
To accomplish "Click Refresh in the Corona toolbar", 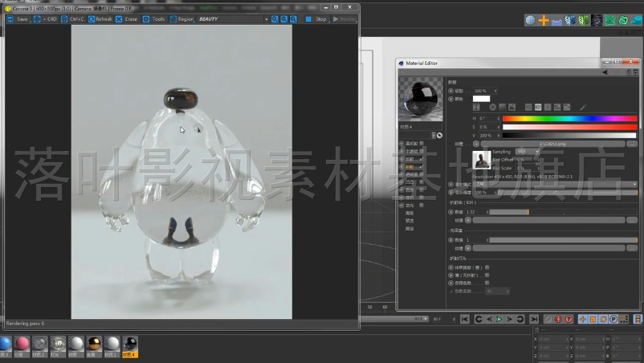I will pyautogui.click(x=100, y=19).
